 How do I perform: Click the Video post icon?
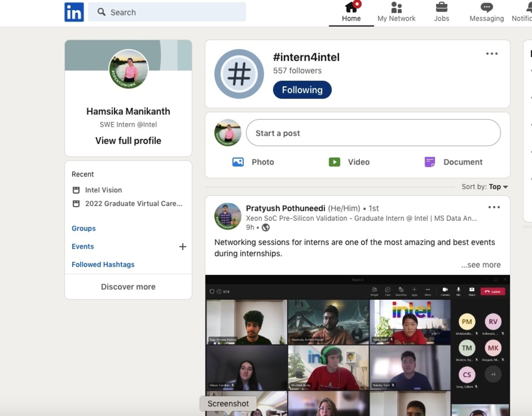tap(334, 162)
